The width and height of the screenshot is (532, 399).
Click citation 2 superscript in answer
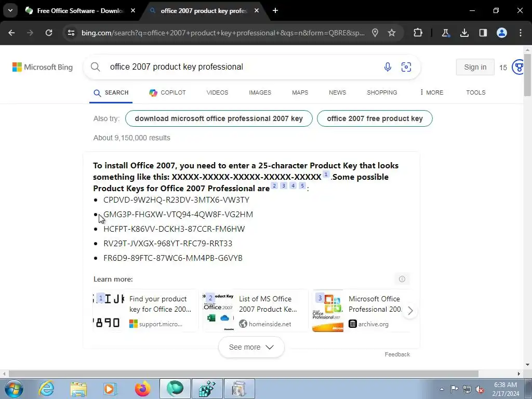tap(274, 185)
